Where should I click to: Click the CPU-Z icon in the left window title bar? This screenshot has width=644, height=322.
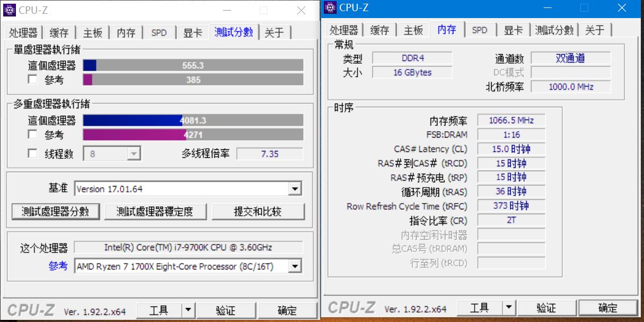point(9,10)
